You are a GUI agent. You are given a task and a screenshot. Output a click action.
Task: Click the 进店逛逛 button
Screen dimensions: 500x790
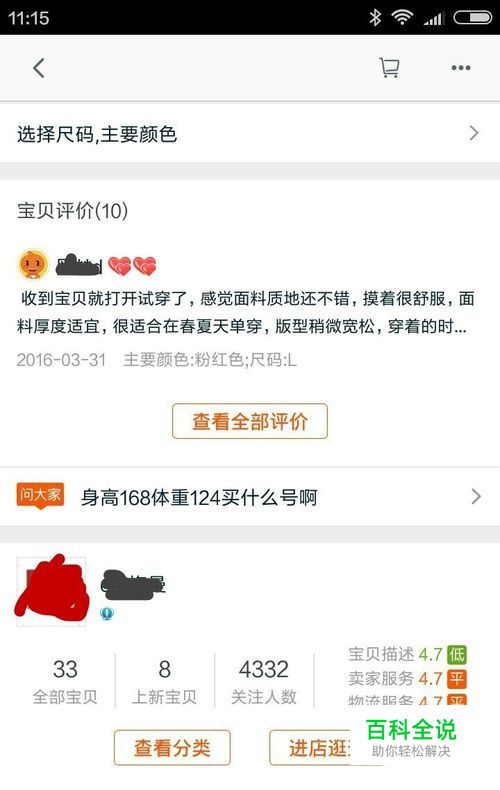pos(310,748)
